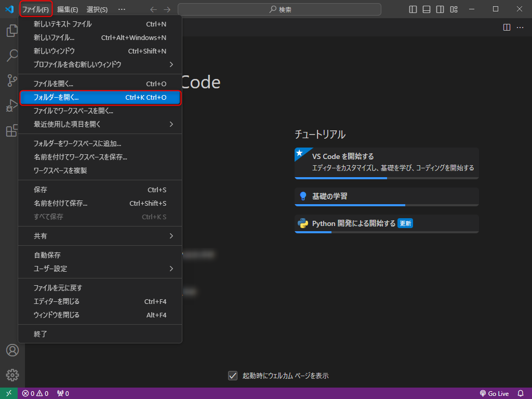Toggle the panel layout icon in title bar

point(427,9)
